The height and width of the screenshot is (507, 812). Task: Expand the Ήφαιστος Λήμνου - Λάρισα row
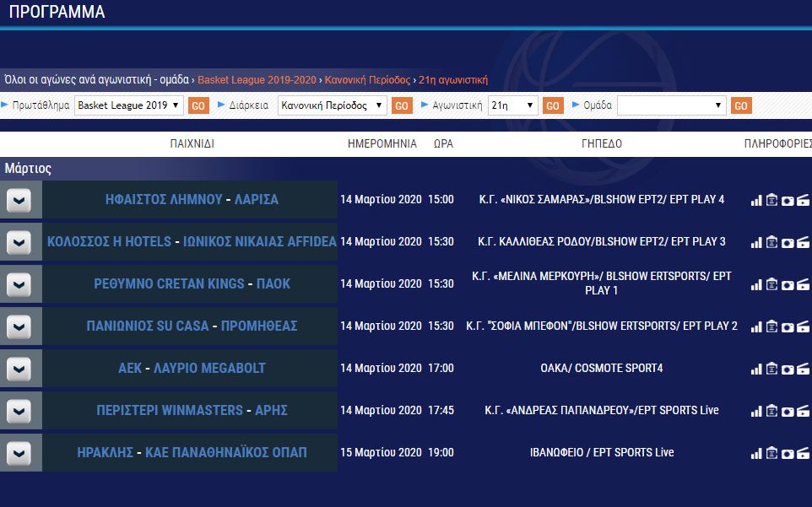click(x=19, y=200)
